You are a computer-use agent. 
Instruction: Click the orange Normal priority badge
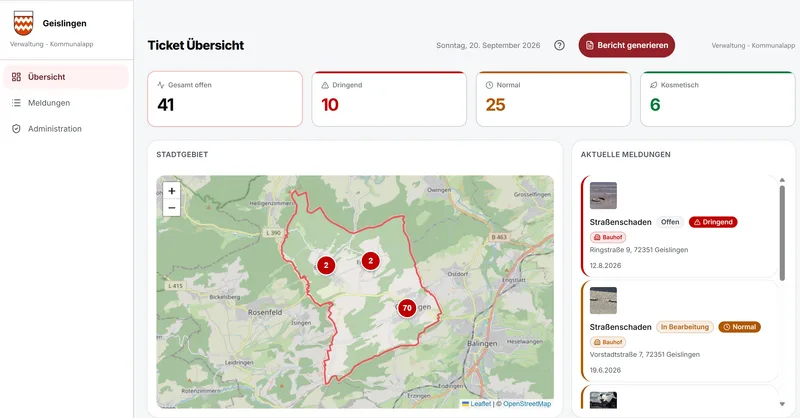739,327
